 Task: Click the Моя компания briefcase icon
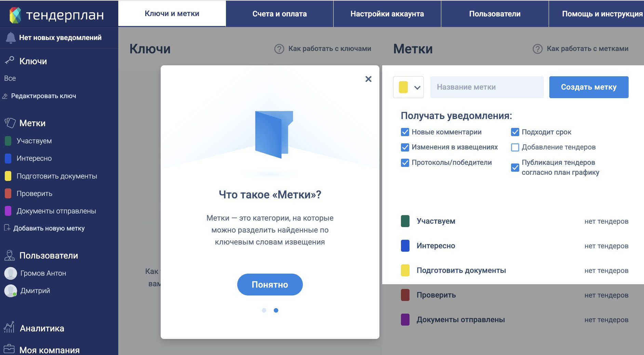pos(9,349)
